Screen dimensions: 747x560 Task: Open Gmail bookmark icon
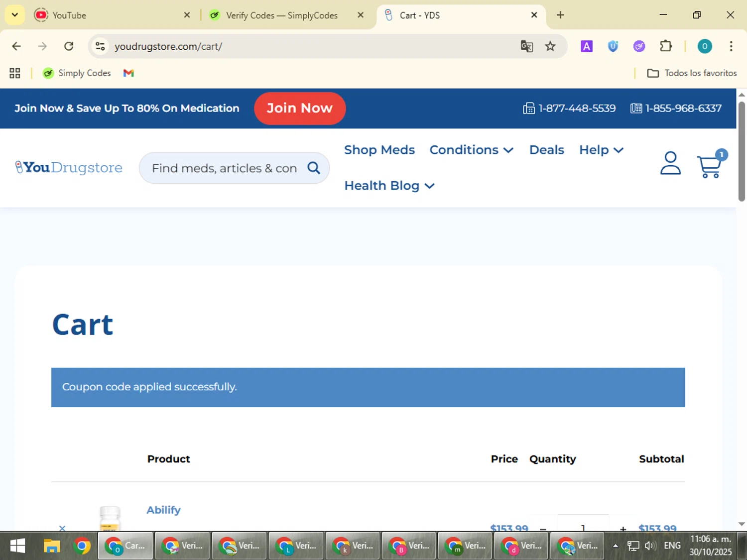128,73
